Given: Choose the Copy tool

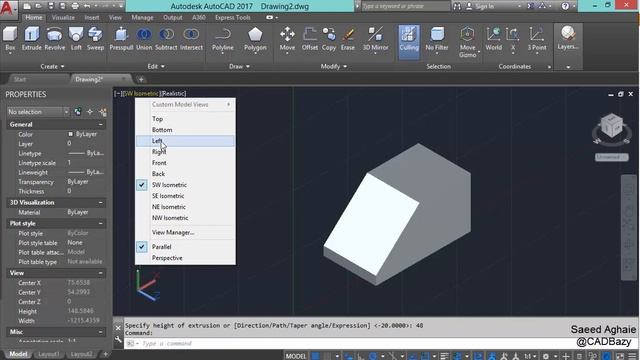Looking at the screenshot, I should pyautogui.click(x=329, y=39).
